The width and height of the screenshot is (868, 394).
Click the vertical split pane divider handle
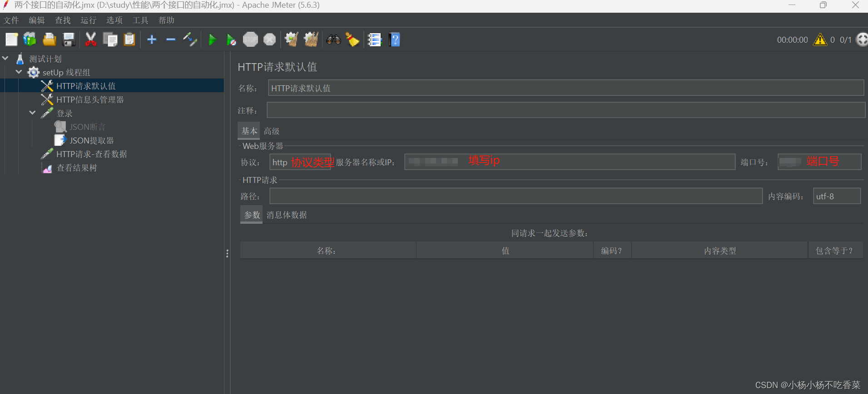227,253
